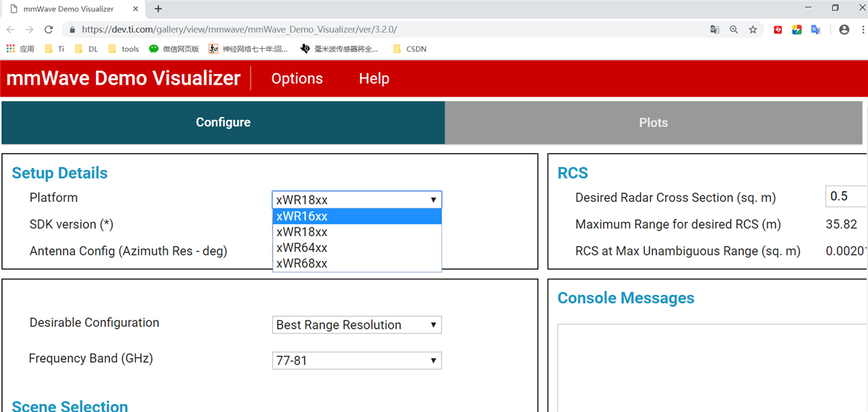
Task: Click the translate page icon in address bar
Action: [715, 30]
